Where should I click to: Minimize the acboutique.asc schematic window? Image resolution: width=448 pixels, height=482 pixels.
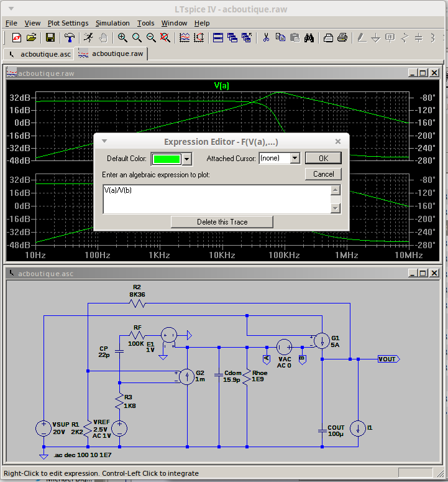[x=413, y=273]
